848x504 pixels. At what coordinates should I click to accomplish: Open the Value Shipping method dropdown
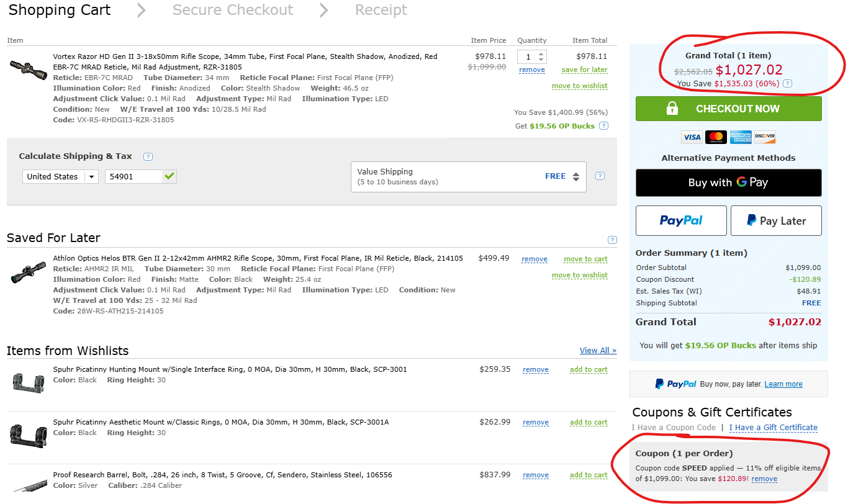(x=469, y=177)
